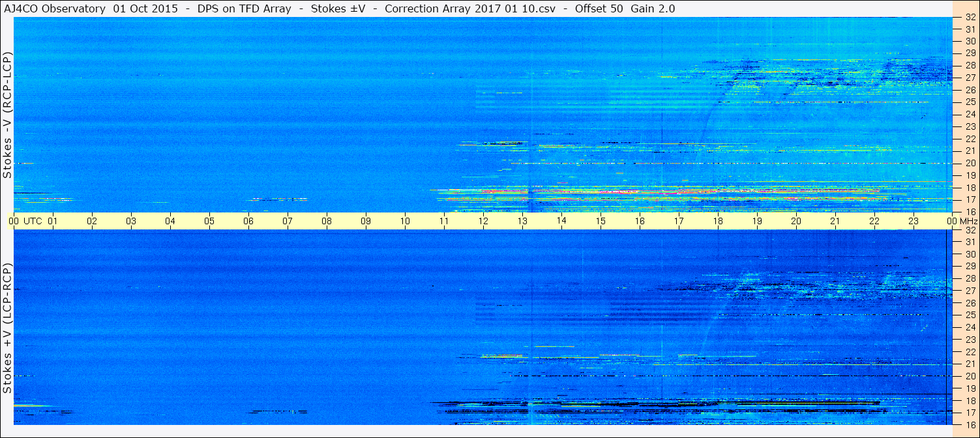Select the 09 hour marker on time axis

point(366,221)
